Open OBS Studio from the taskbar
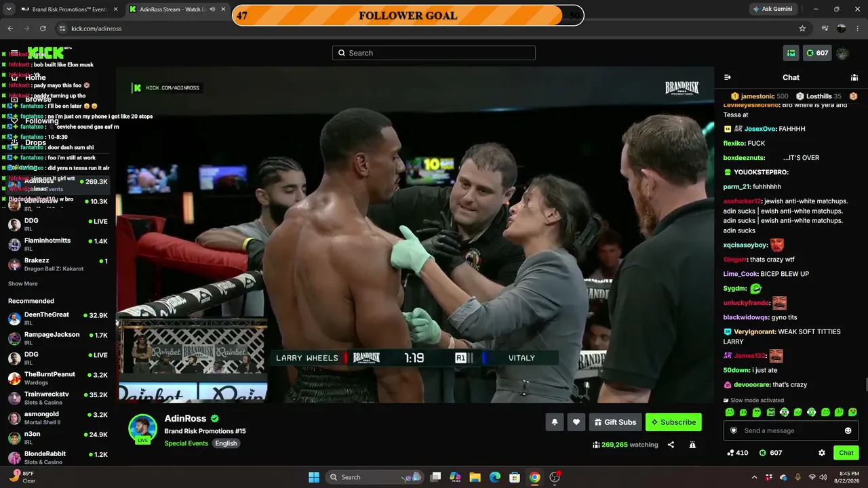The width and height of the screenshot is (868, 488). pyautogui.click(x=555, y=477)
